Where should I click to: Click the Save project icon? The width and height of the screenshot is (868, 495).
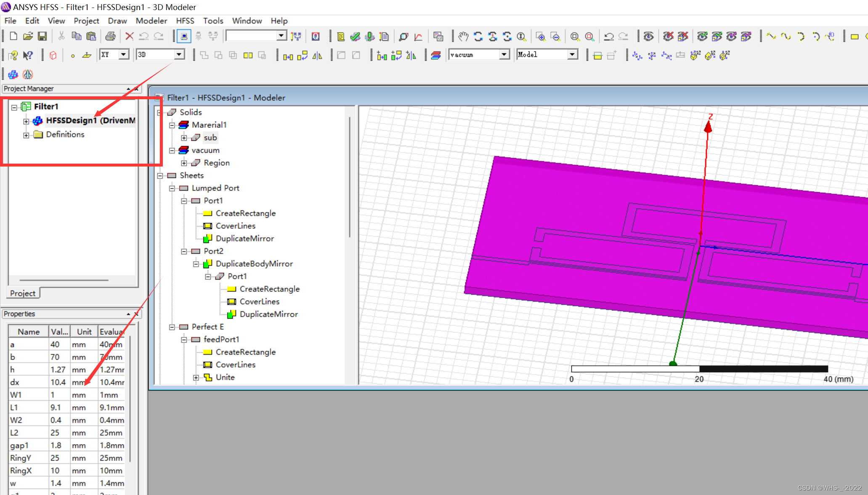click(42, 37)
